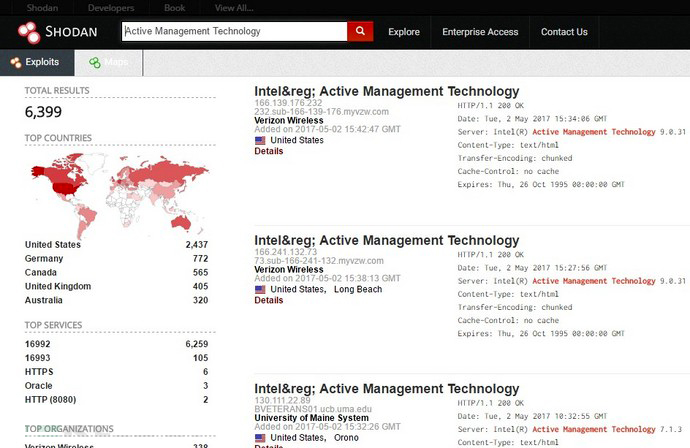Open the first Intel Active Management Technology title
Image resolution: width=690 pixels, height=448 pixels.
click(387, 91)
